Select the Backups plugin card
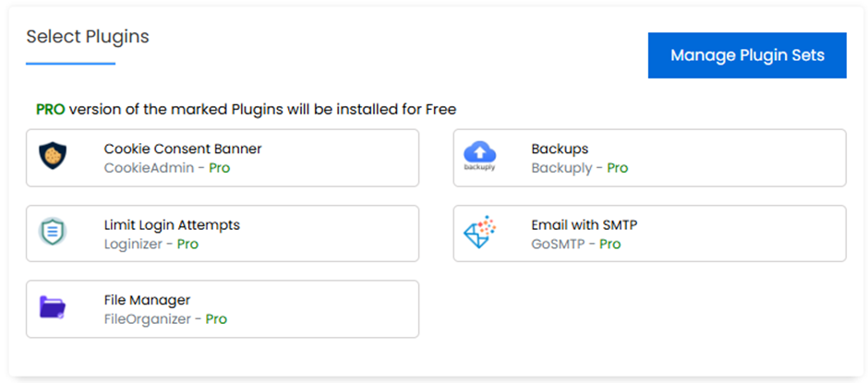 point(650,159)
